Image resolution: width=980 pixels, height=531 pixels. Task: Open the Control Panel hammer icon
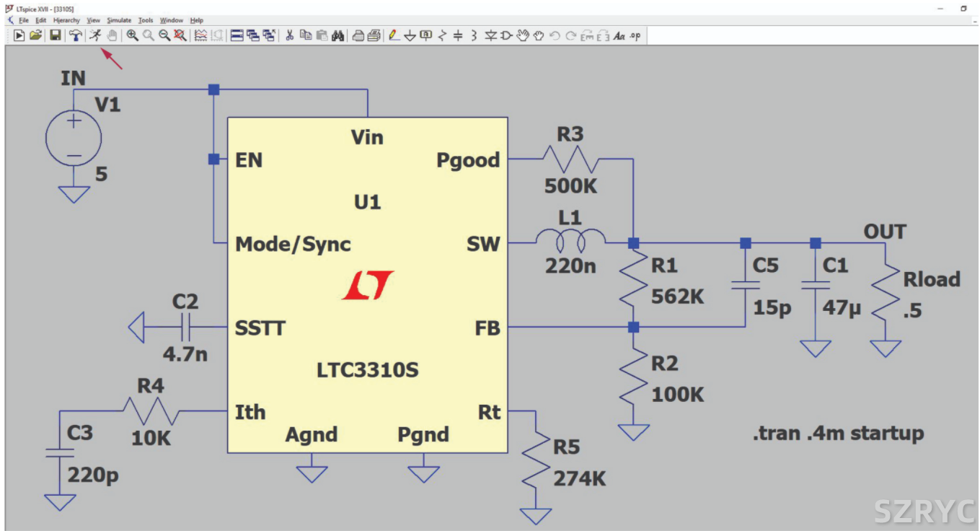[75, 35]
